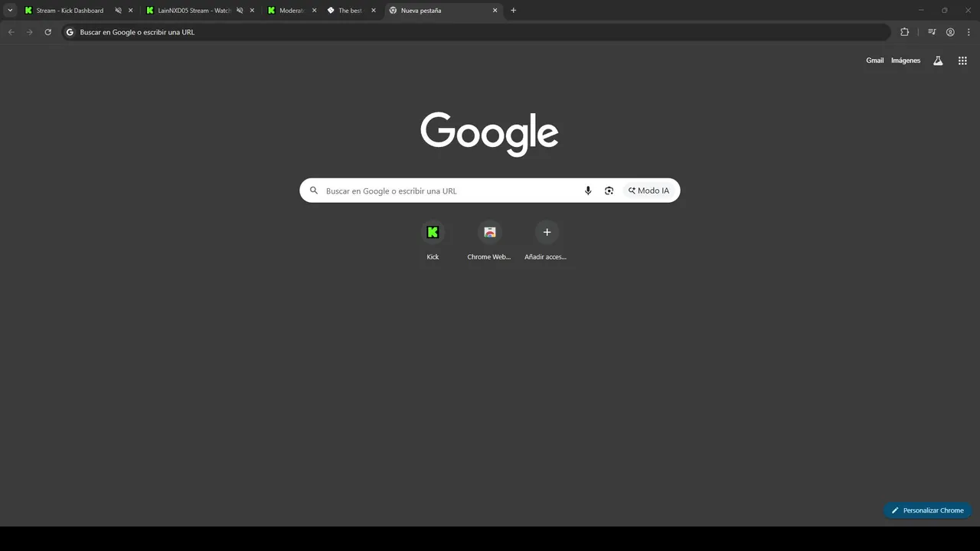This screenshot has height=551, width=980.
Task: Open the Imágenes link
Action: tap(906, 60)
